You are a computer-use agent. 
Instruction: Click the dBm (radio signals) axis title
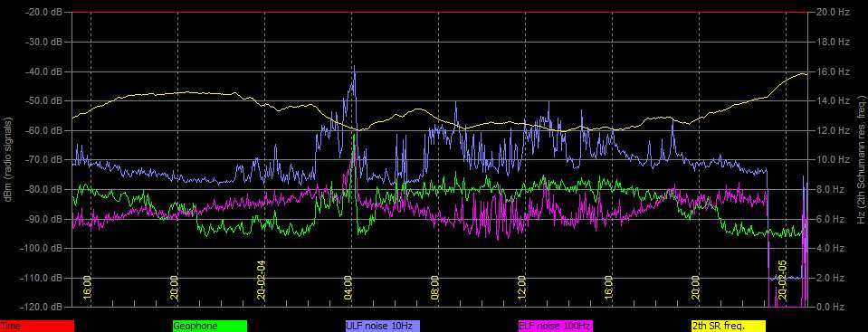click(8, 159)
